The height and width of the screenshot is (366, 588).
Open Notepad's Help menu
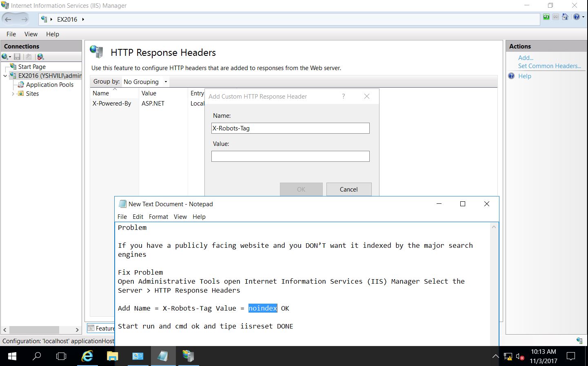pos(199,216)
